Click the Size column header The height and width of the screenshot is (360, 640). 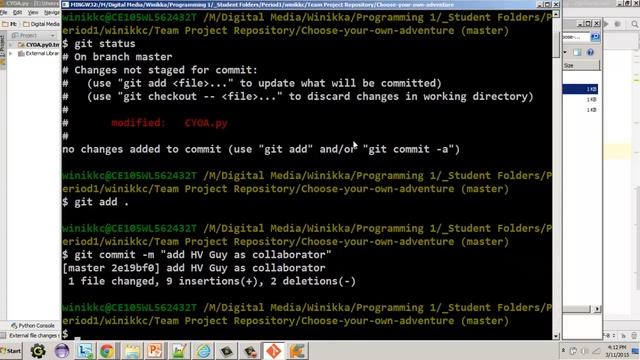click(x=581, y=65)
